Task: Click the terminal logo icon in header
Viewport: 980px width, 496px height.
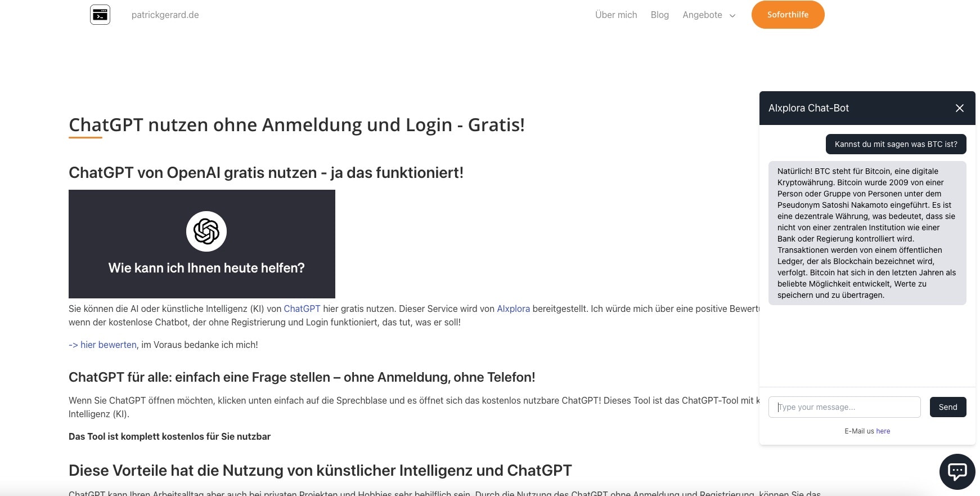Action: tap(100, 15)
